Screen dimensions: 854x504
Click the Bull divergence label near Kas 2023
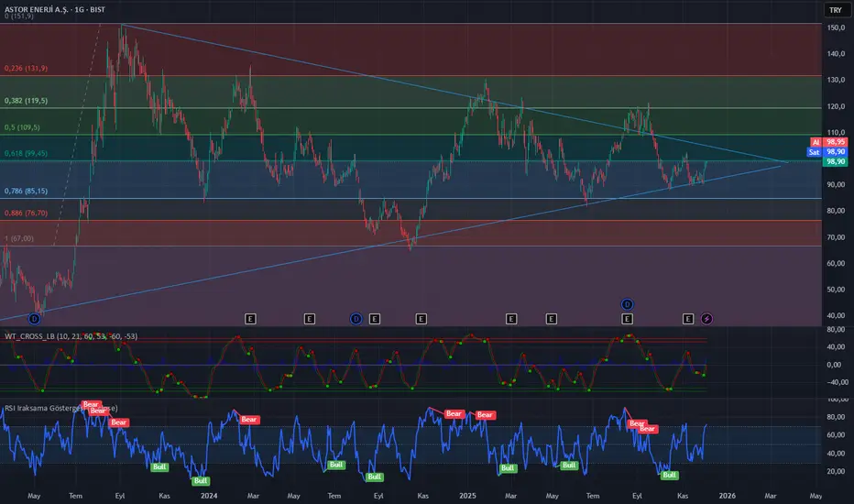click(159, 467)
